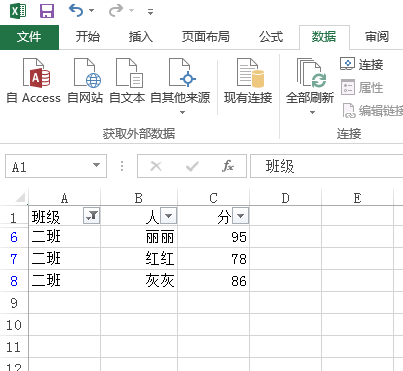The height and width of the screenshot is (371, 403).
Task: Select cell with 丽丽
Action: click(x=139, y=237)
